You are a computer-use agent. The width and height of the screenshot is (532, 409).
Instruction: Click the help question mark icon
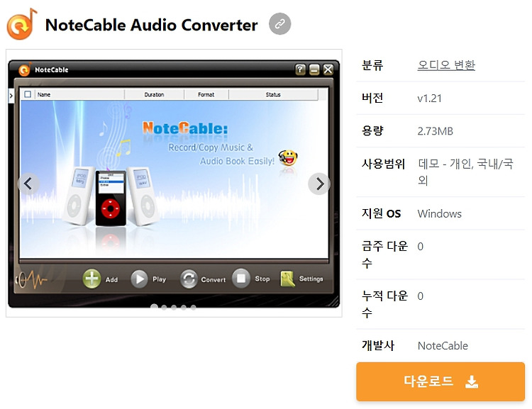tap(300, 69)
